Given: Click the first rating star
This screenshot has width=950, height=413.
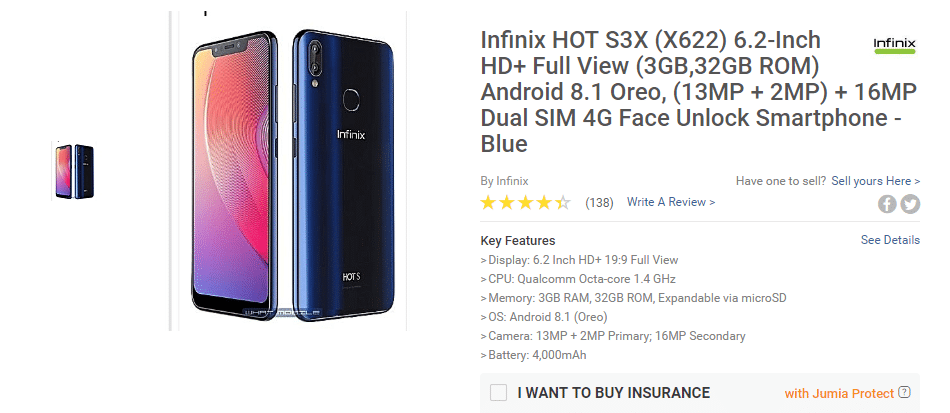Looking at the screenshot, I should pos(488,202).
